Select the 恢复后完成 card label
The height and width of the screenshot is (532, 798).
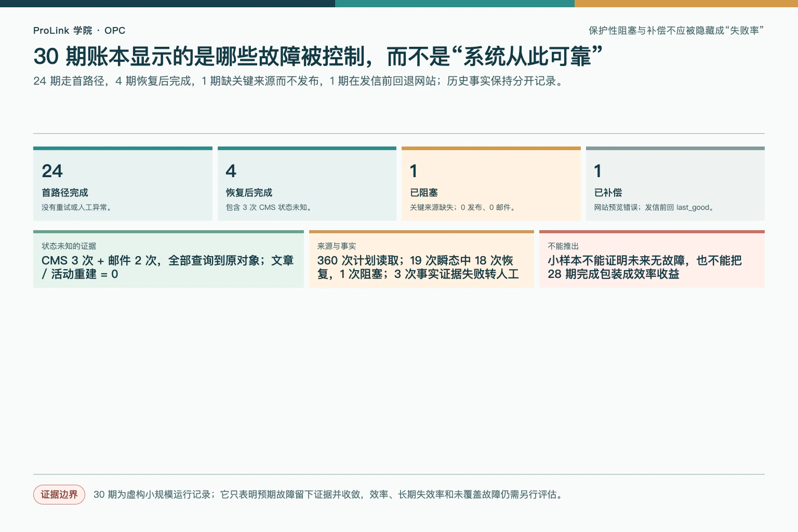tap(249, 193)
